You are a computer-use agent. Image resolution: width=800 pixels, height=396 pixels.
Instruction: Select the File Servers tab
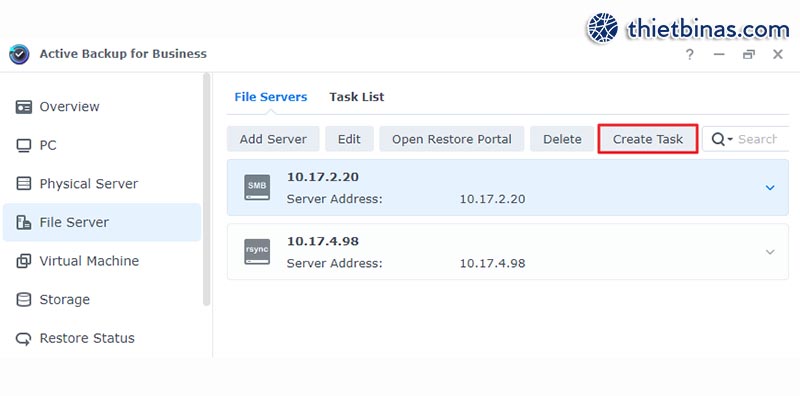click(x=271, y=97)
